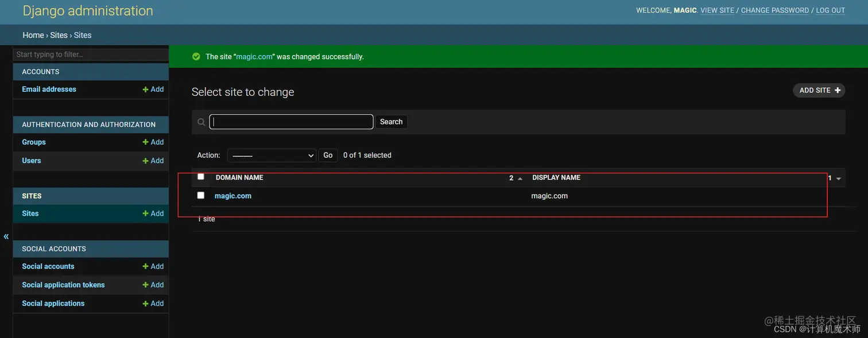Click the "0 of 1 selected" counter
Image resolution: width=868 pixels, height=338 pixels.
pyautogui.click(x=367, y=156)
